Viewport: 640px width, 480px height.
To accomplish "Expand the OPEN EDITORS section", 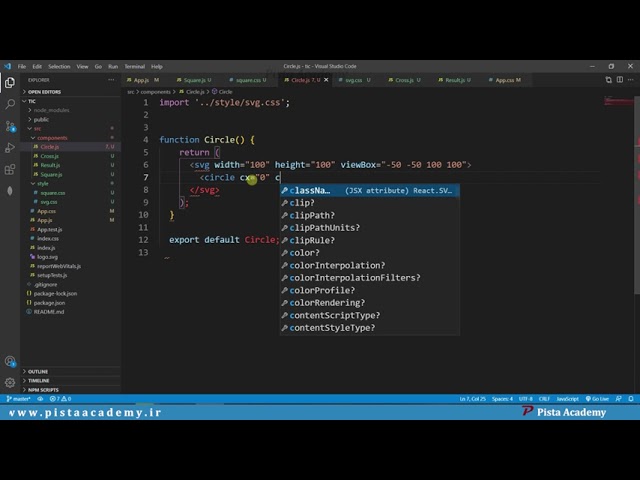I will pos(42,92).
